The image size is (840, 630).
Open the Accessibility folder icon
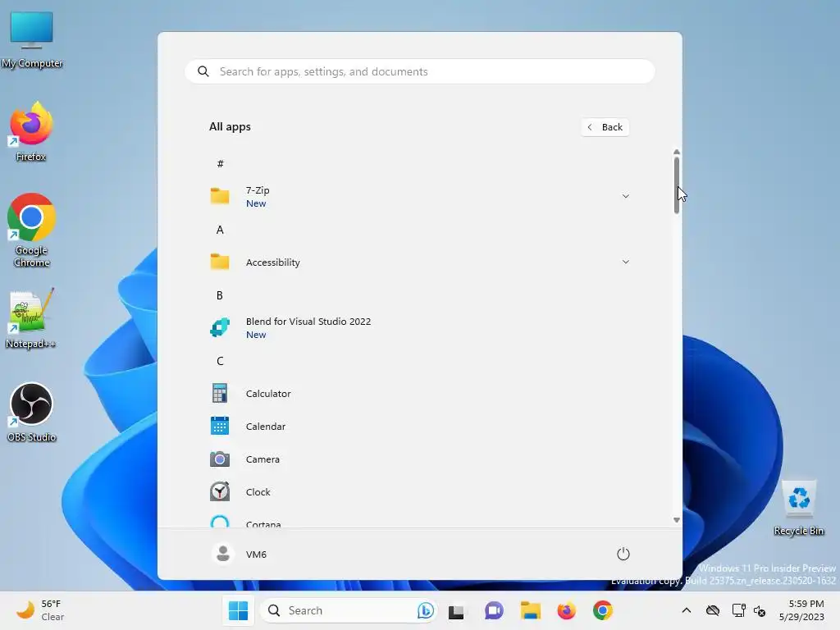(x=220, y=262)
